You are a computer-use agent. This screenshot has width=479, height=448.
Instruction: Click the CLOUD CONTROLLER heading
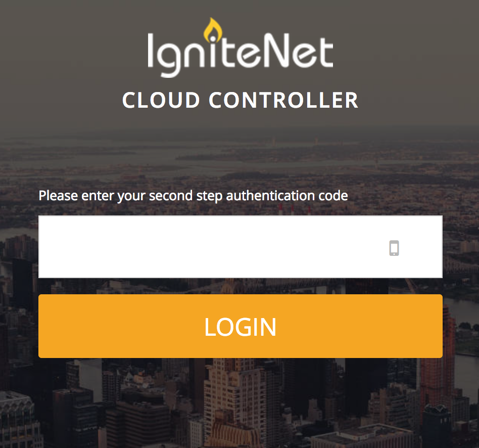(x=241, y=100)
